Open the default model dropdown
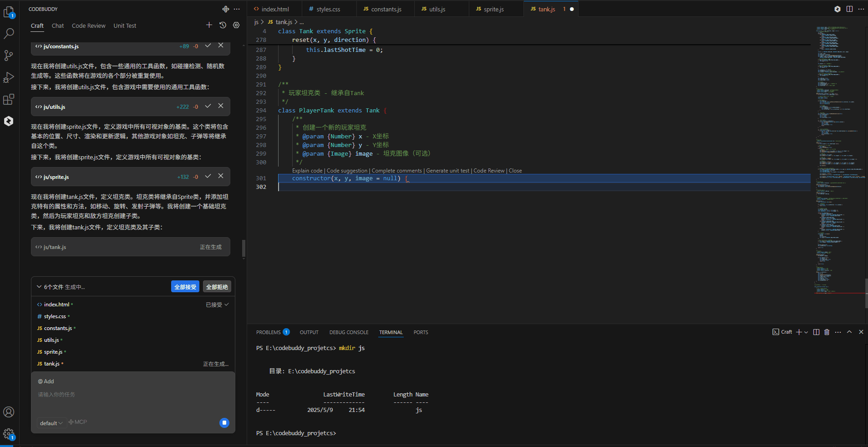868x447 pixels. 51,423
